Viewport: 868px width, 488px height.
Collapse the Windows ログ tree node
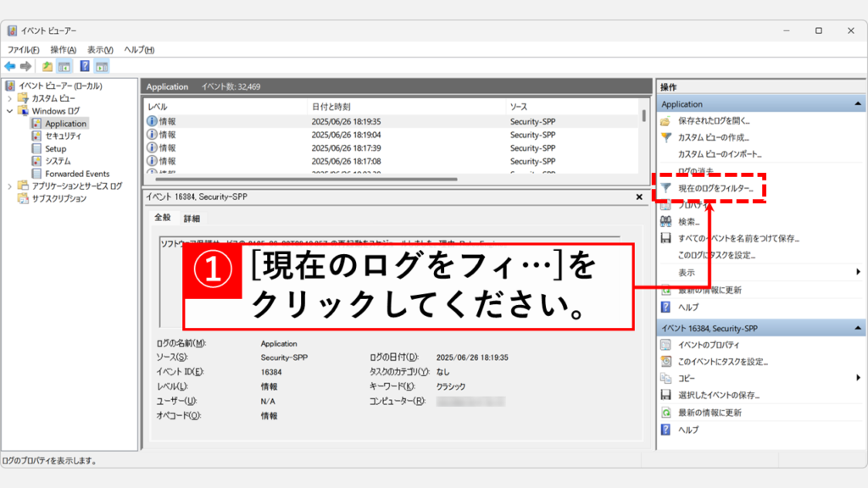[10, 111]
